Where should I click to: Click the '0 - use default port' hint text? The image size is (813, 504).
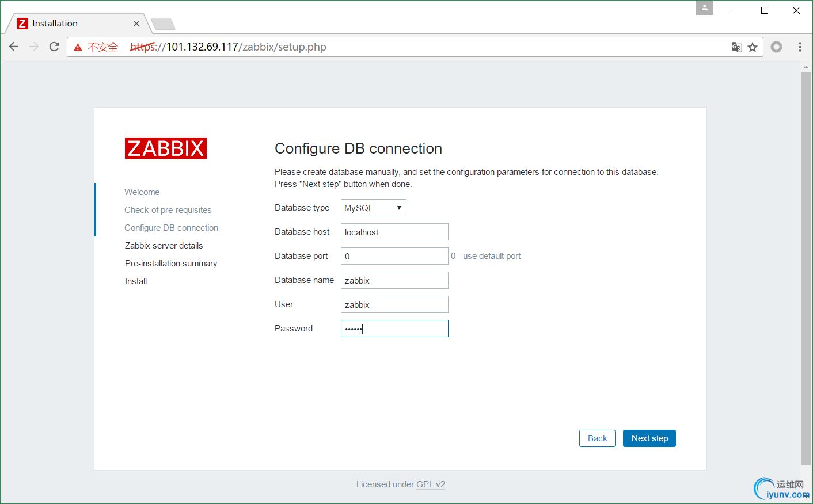(486, 256)
